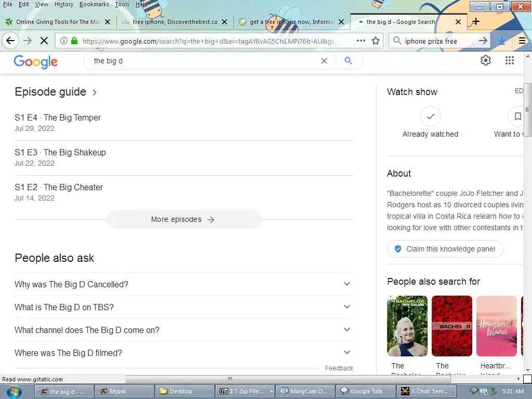532x399 pixels.
Task: Close the get a free iphone now tab
Action: (341, 22)
